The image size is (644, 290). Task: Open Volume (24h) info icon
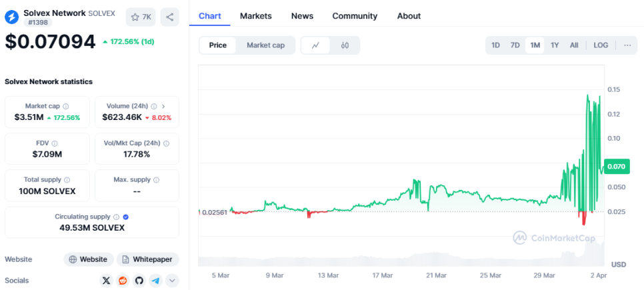pyautogui.click(x=154, y=106)
